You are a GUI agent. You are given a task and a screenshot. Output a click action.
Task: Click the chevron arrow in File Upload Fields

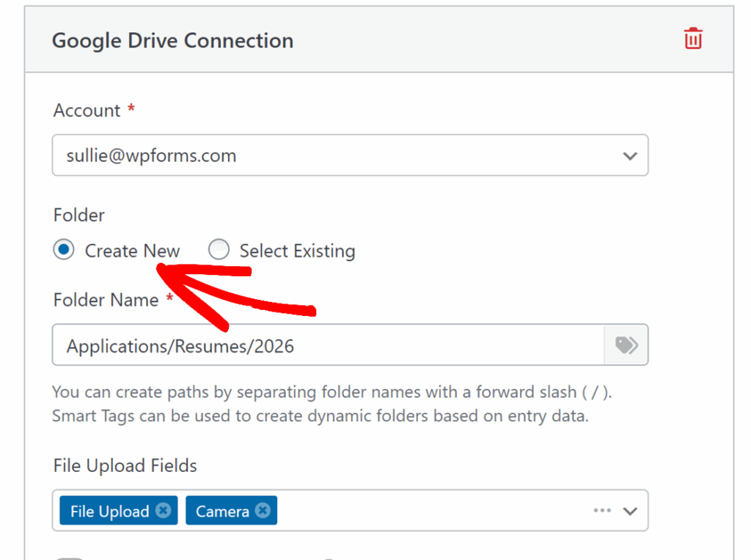(x=629, y=511)
